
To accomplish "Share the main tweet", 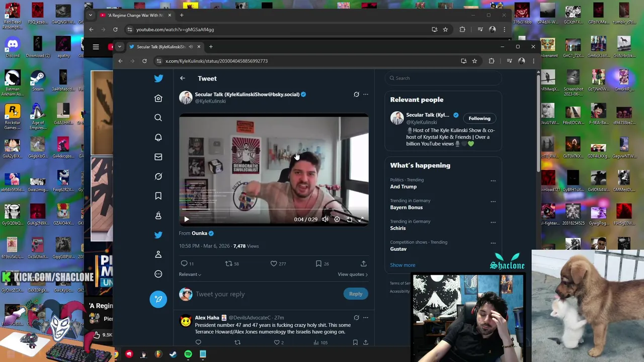I will click(363, 263).
